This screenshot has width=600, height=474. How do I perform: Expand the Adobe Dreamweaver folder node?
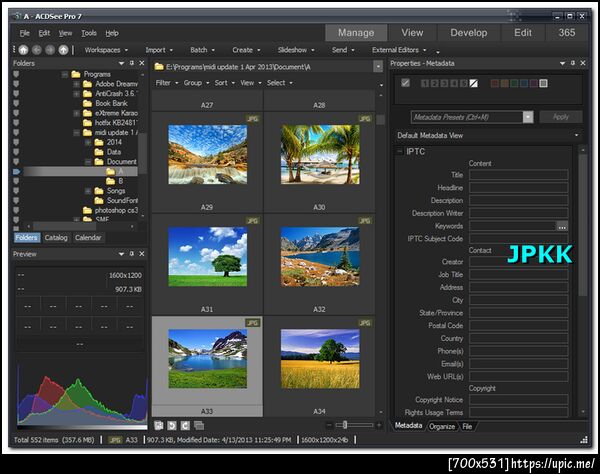point(76,84)
